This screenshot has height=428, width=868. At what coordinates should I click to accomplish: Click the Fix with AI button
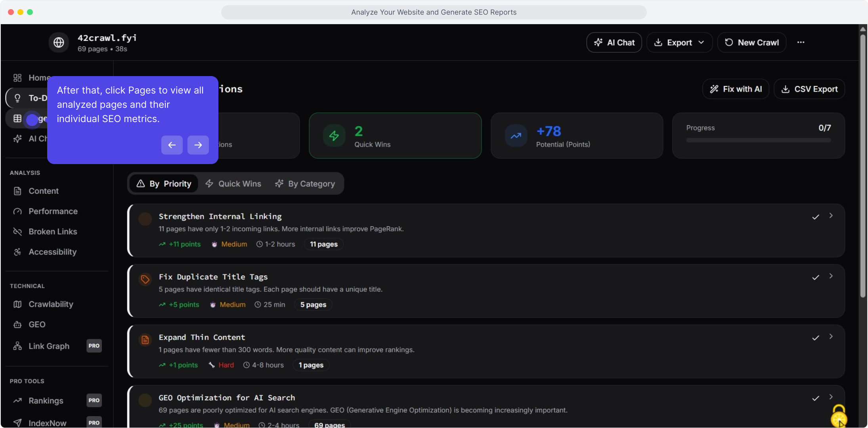pos(736,89)
